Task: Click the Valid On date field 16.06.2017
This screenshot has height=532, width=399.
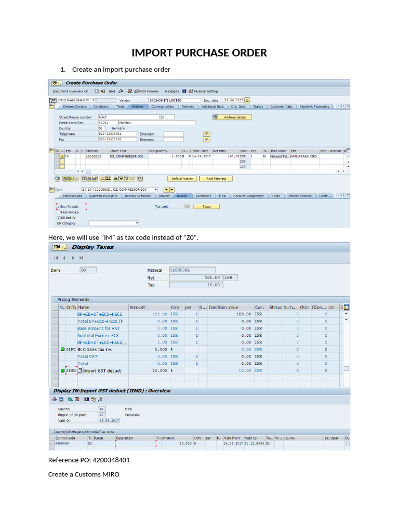Action: click(109, 420)
